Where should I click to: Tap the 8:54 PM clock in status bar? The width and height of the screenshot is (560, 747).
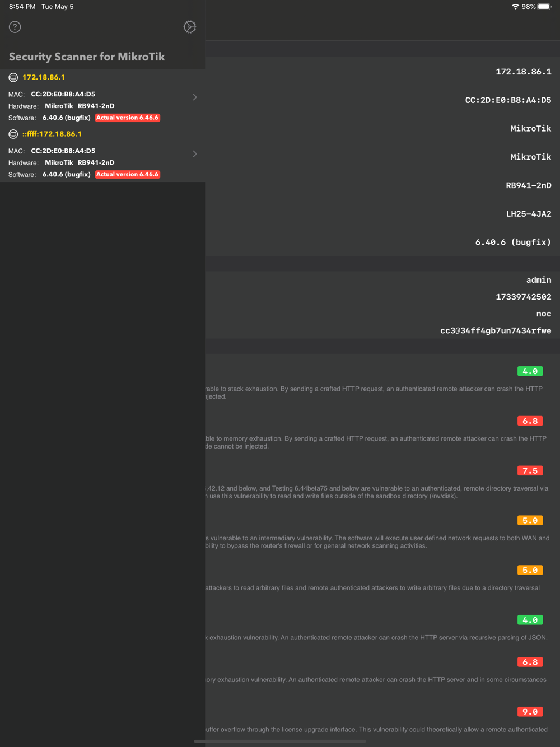(22, 7)
